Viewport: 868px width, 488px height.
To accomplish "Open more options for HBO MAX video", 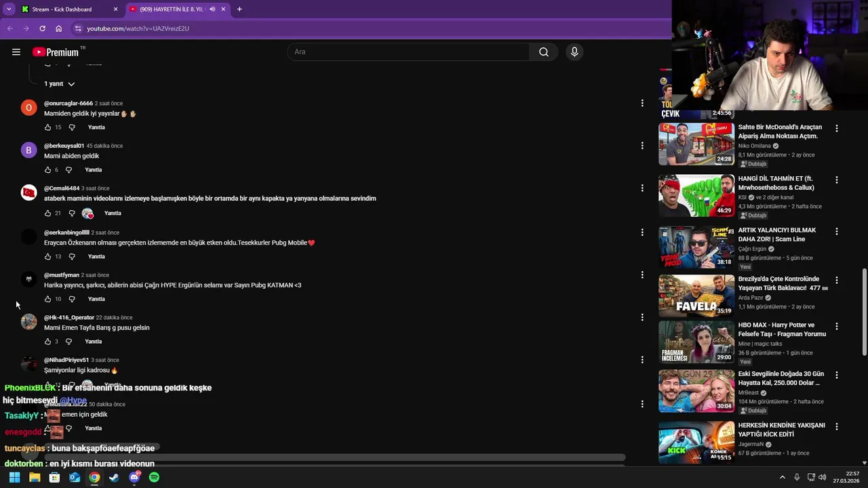I will click(837, 326).
